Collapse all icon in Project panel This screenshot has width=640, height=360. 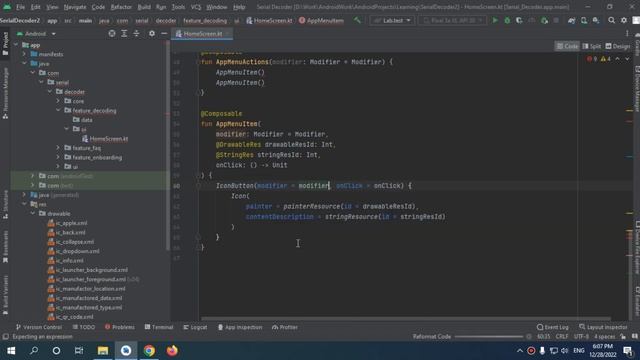(136, 33)
